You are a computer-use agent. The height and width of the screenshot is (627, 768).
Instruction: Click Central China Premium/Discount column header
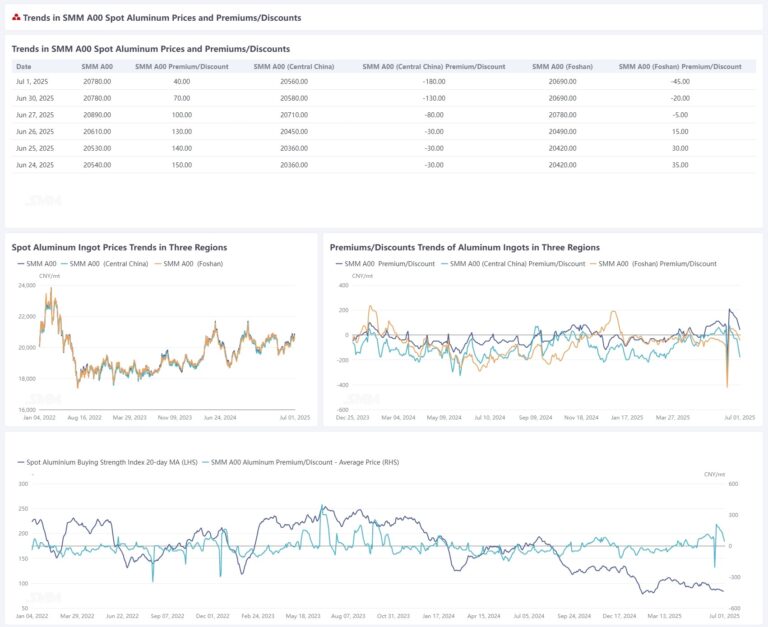pyautogui.click(x=434, y=67)
